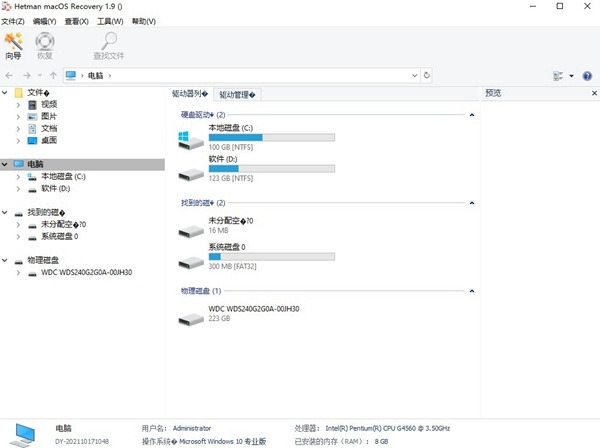
Task: Open the 文件(Z) menu
Action: (13, 21)
